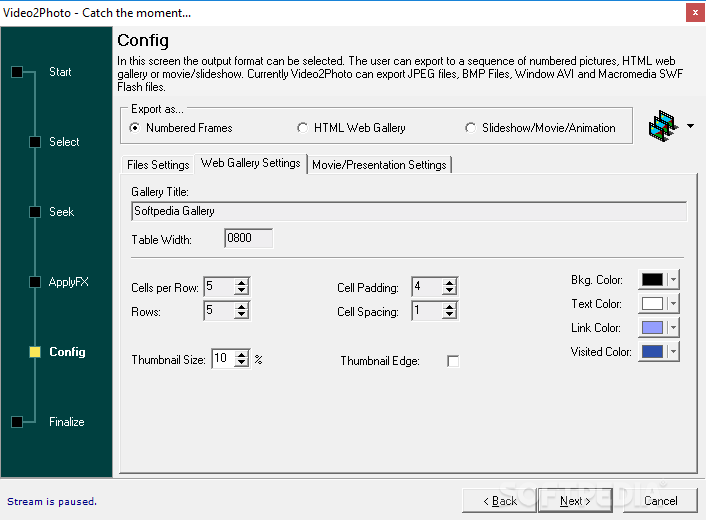Click the Start label in sidebar
The width and height of the screenshot is (706, 521).
(x=60, y=72)
